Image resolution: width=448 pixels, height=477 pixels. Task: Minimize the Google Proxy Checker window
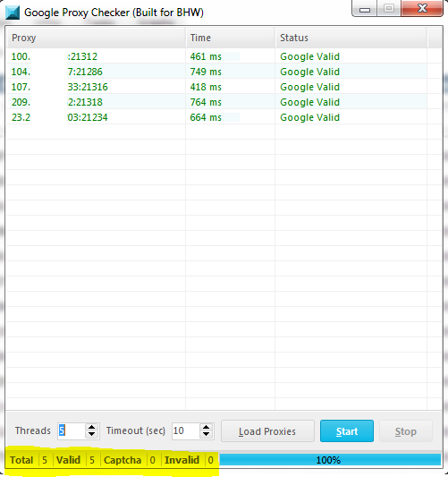[365, 9]
